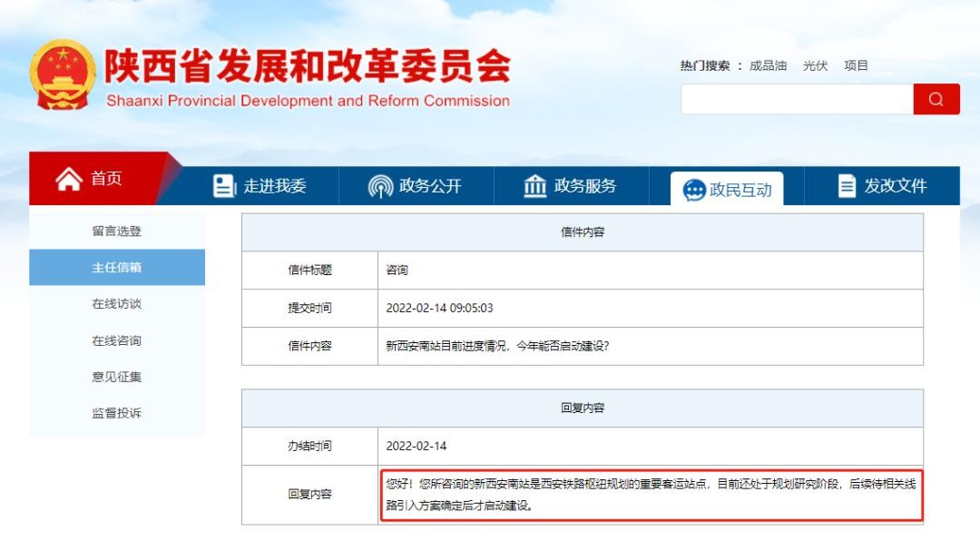This screenshot has width=980, height=551.
Task: Click the 政民互动 chat bubble icon
Action: click(x=694, y=190)
